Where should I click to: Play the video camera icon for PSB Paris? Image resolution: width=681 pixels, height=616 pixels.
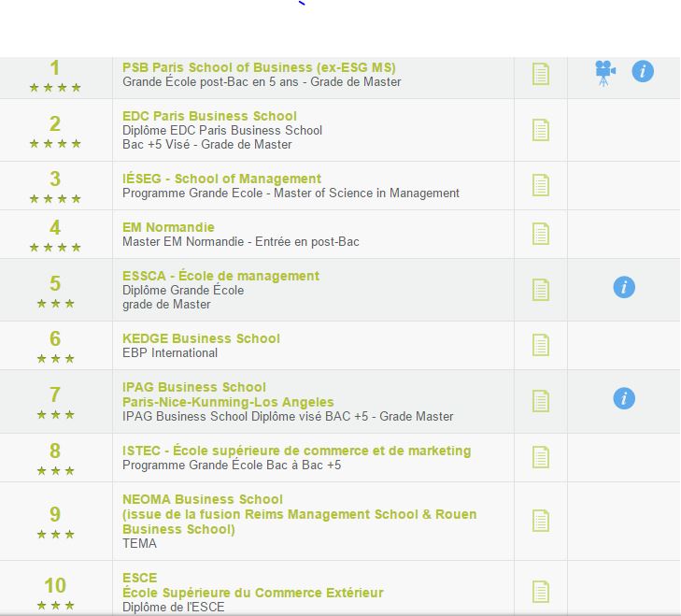pos(605,73)
